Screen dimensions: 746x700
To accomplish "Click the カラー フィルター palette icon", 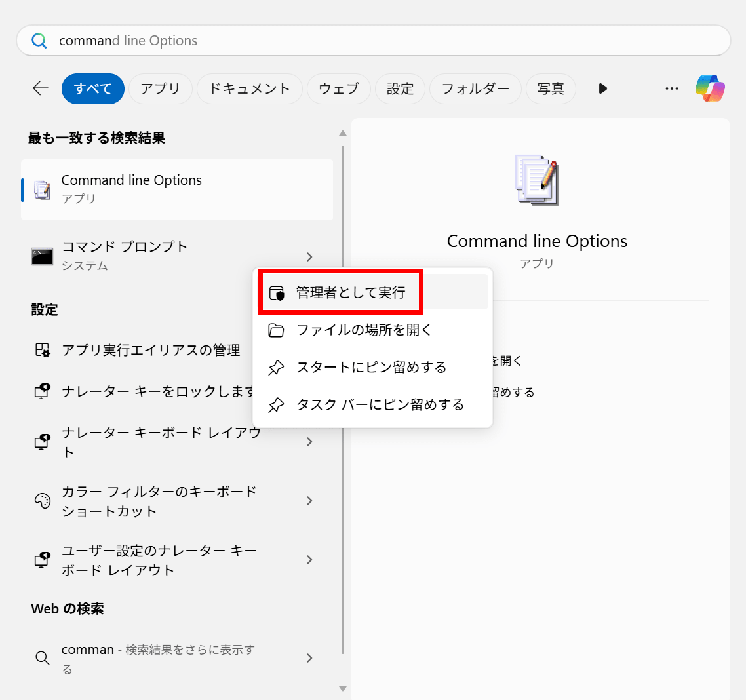I will (42, 501).
